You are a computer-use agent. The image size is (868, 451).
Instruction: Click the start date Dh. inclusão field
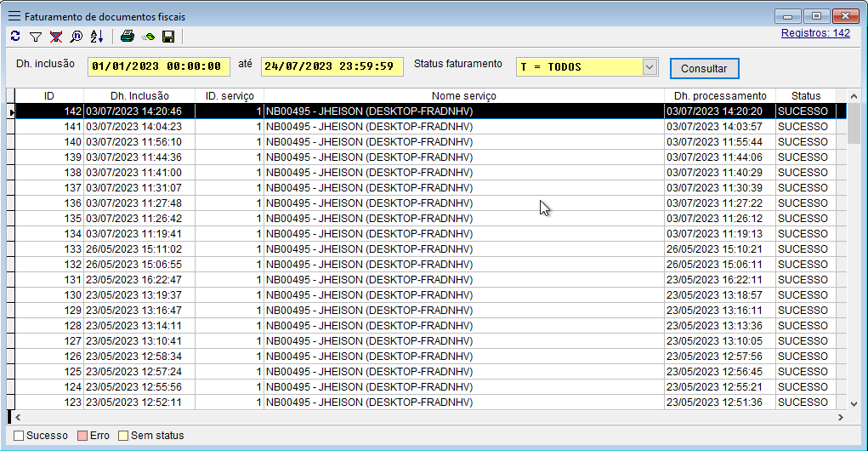[158, 66]
